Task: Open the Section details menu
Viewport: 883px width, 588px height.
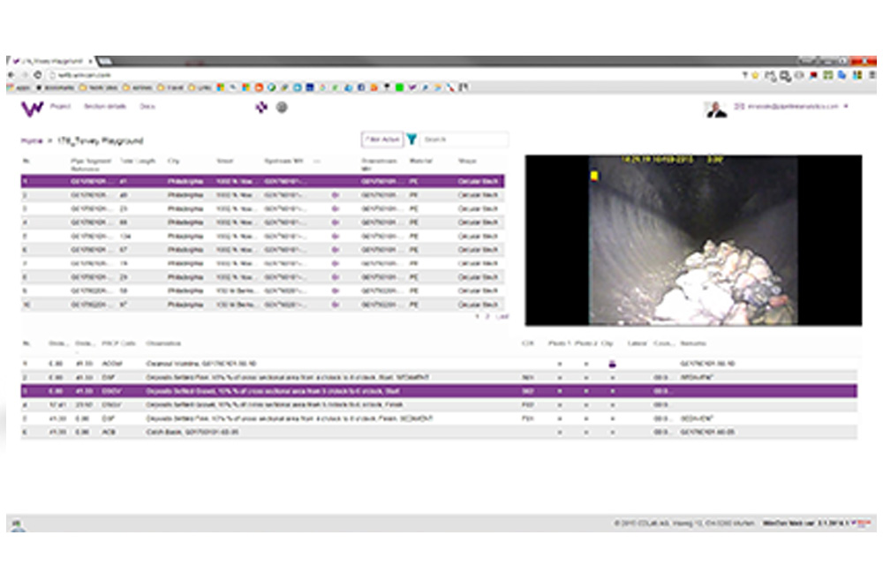Action: 105,107
